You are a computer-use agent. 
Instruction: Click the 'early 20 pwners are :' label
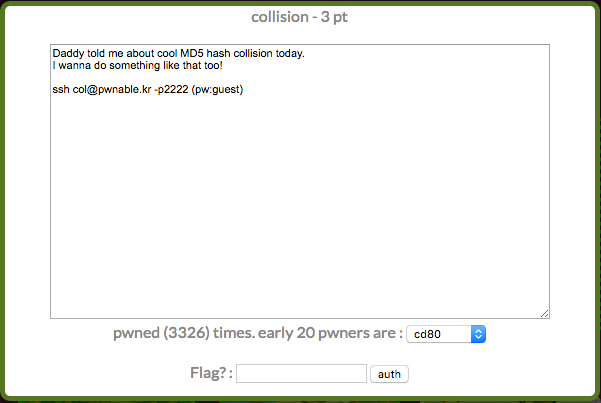point(330,333)
